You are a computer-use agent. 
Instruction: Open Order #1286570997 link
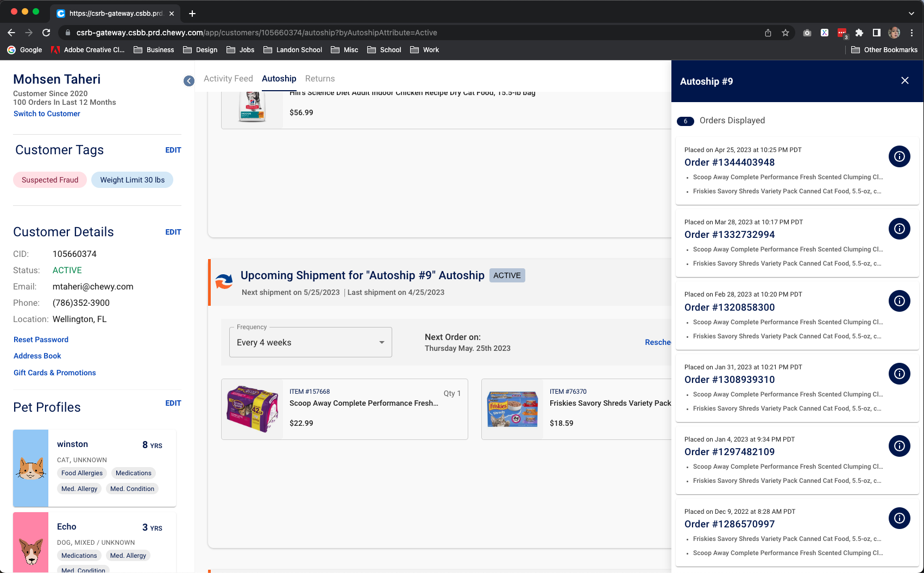(730, 524)
